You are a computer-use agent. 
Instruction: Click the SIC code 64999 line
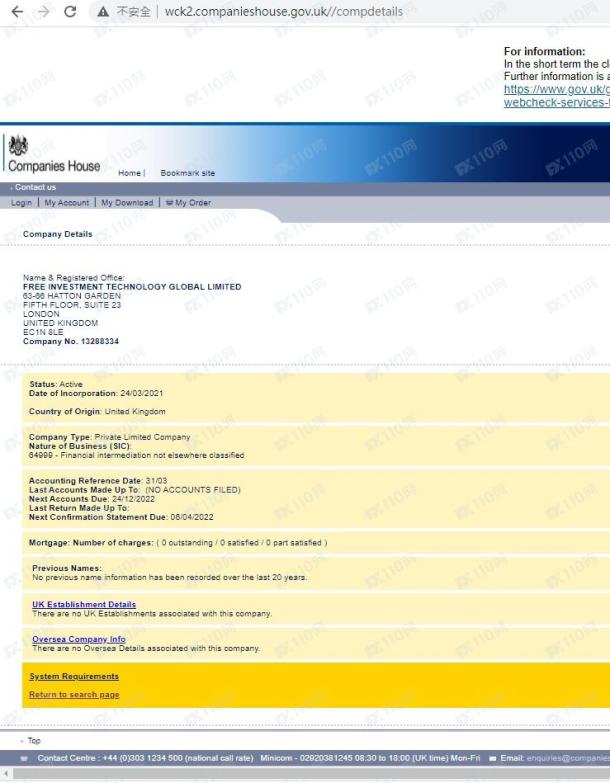(x=136, y=455)
